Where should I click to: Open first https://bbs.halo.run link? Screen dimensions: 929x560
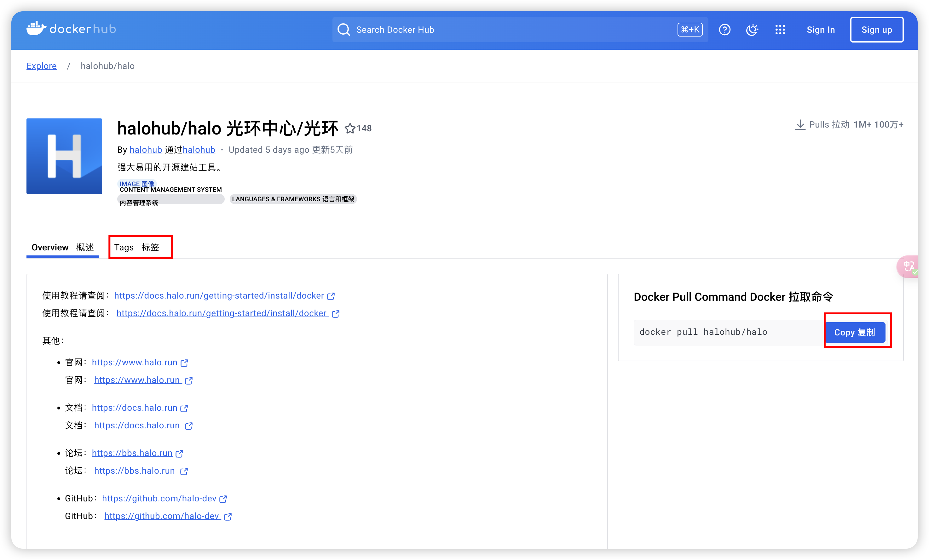pos(132,453)
